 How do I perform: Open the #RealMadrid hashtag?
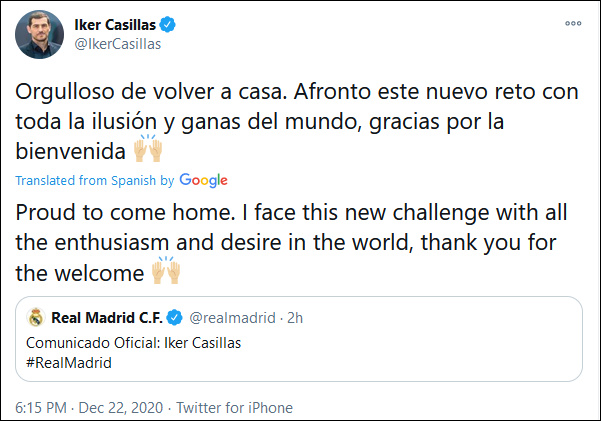pyautogui.click(x=68, y=362)
